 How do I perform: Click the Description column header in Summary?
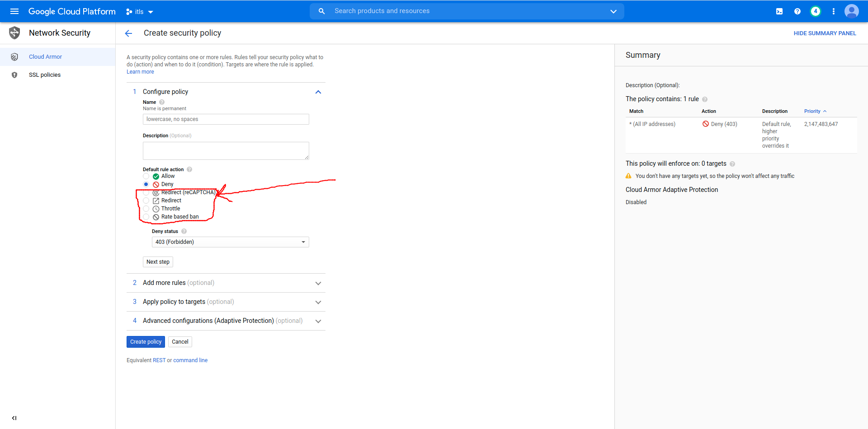775,111
